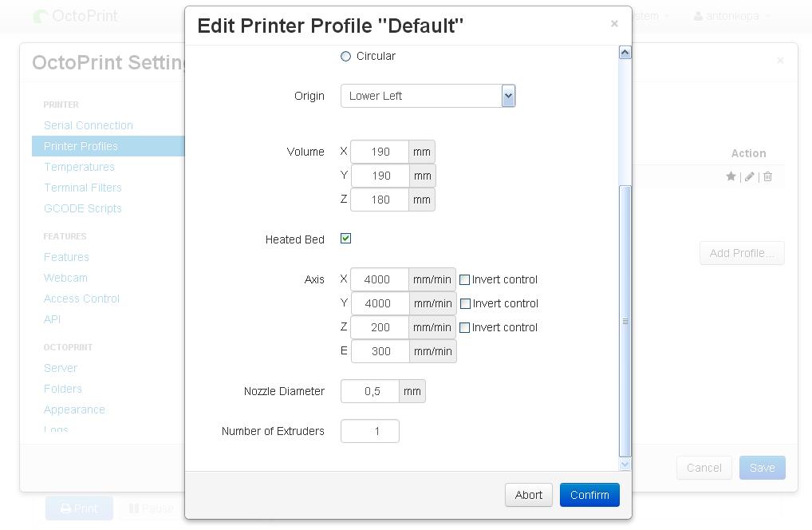The image size is (812, 530).
Task: Open Appearance settings section
Action: click(74, 409)
